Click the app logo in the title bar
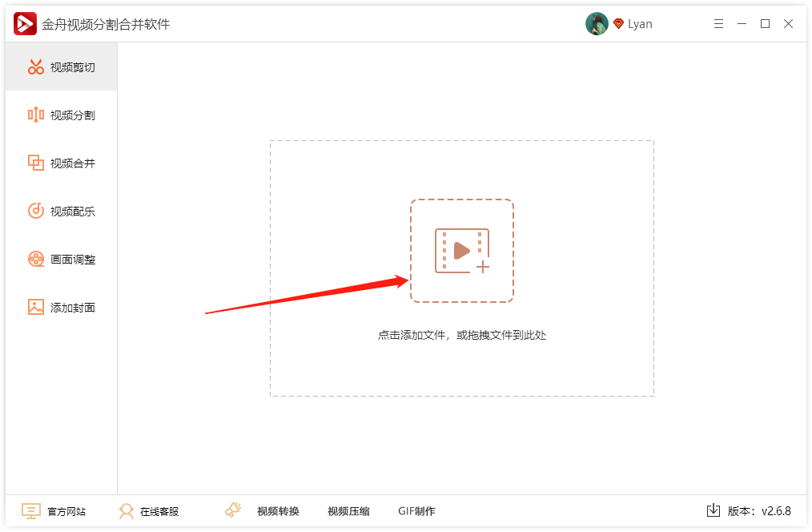This screenshot has width=812, height=532. point(24,23)
